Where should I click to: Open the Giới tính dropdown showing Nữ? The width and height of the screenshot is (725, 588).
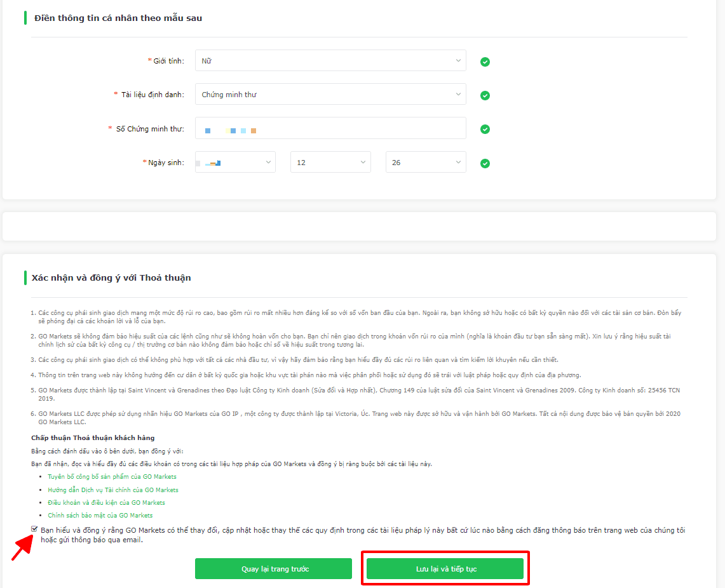(330, 60)
